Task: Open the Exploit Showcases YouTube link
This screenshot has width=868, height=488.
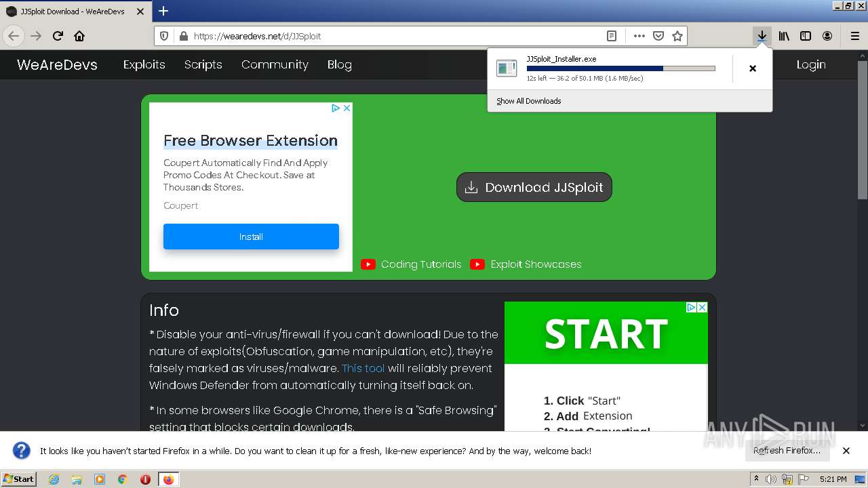Action: point(526,264)
